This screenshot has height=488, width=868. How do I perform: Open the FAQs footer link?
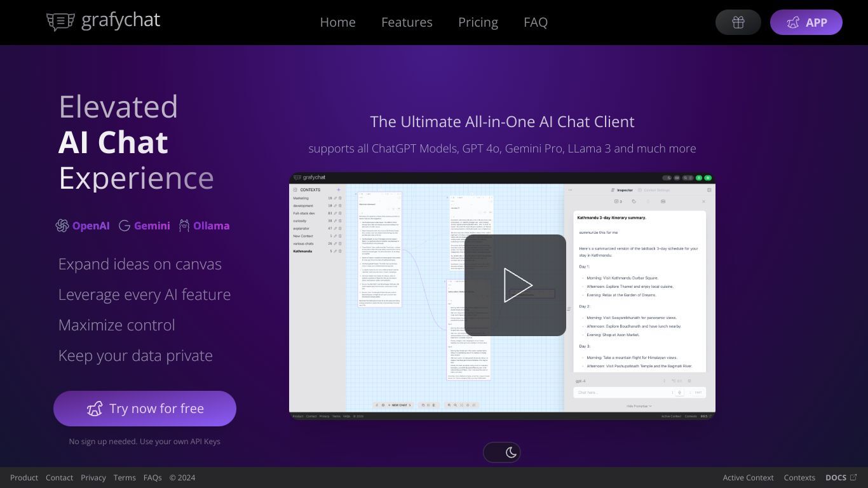(153, 478)
